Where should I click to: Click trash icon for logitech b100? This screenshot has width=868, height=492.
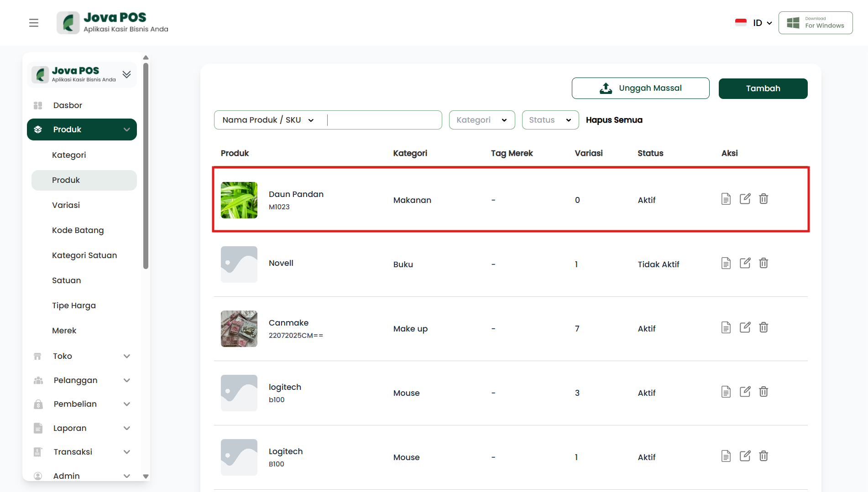[x=763, y=392]
